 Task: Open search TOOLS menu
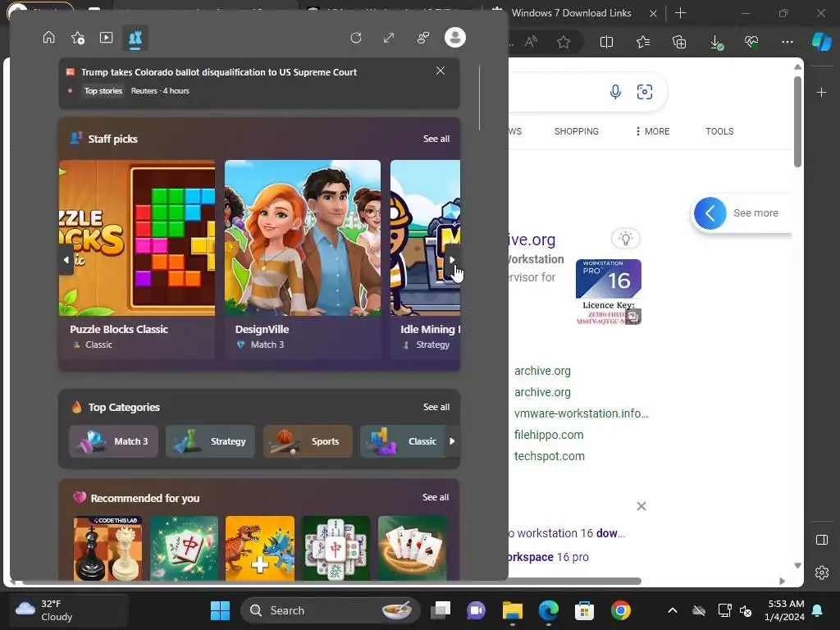click(x=719, y=131)
